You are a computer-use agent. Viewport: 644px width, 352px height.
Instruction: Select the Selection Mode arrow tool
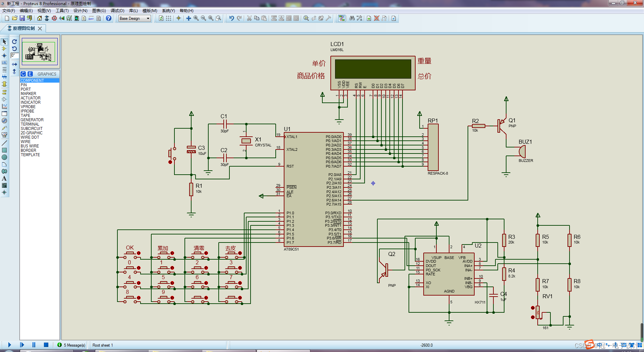click(4, 42)
